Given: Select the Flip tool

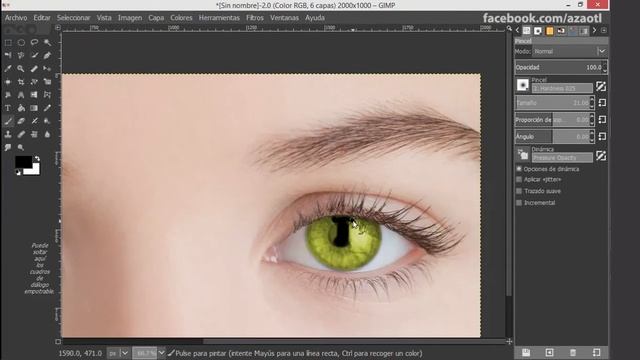Looking at the screenshot, I should tap(34, 95).
